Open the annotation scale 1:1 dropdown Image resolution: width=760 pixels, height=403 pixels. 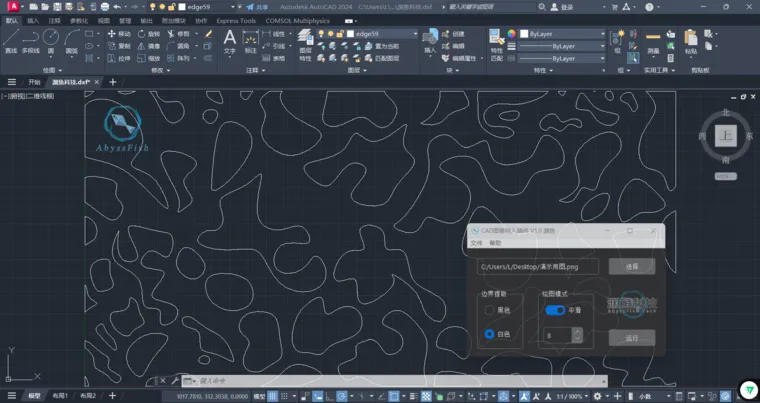(572, 396)
